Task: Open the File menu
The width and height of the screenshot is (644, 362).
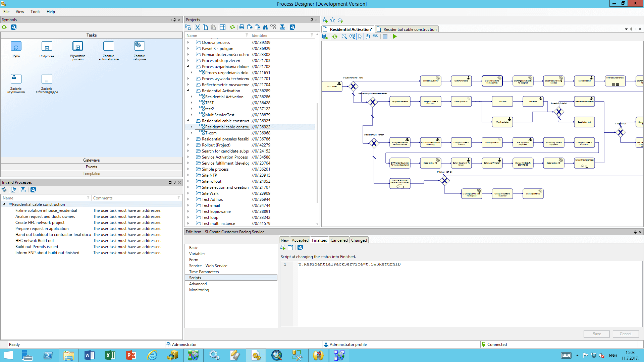Action: (x=6, y=12)
